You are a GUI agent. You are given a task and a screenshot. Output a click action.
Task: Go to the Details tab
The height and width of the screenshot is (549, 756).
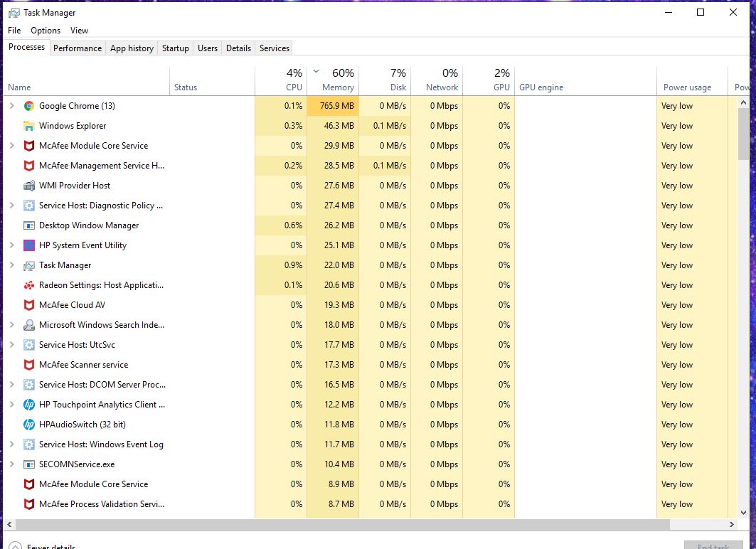click(239, 48)
